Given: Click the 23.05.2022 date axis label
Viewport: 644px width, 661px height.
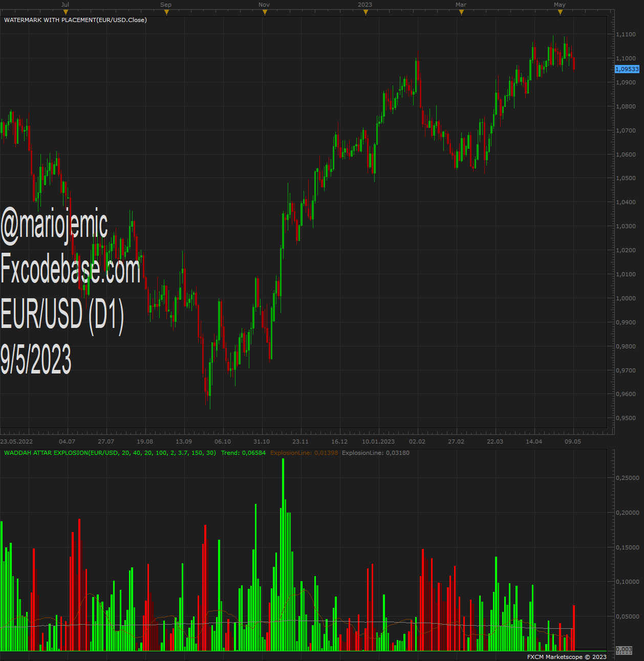Looking at the screenshot, I should 16,442.
